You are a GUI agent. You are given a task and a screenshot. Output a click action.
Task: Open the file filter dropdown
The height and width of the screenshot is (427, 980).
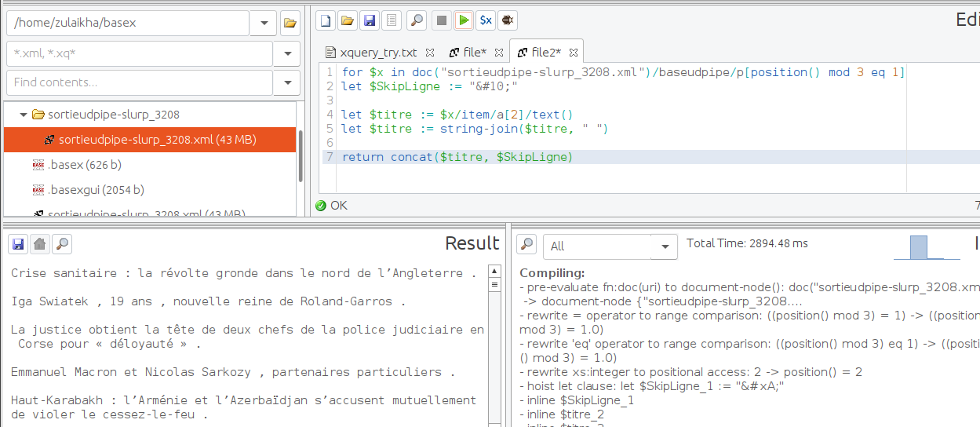[286, 53]
